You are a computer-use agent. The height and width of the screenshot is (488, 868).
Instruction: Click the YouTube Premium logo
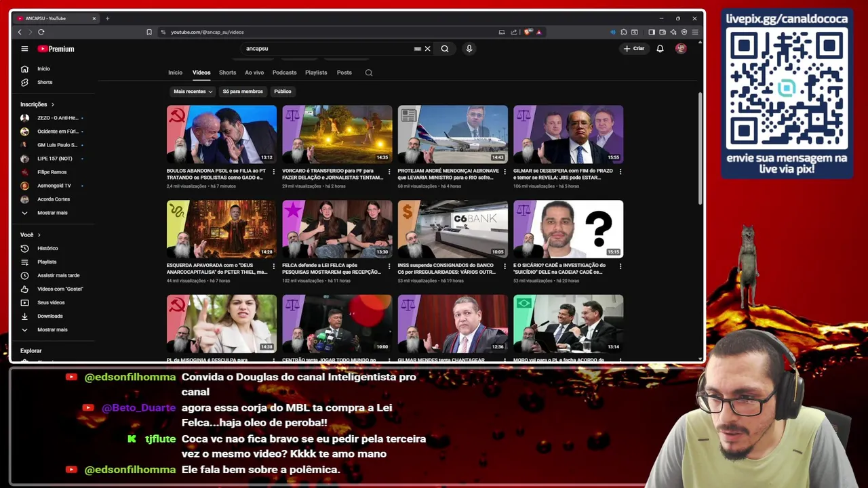56,49
